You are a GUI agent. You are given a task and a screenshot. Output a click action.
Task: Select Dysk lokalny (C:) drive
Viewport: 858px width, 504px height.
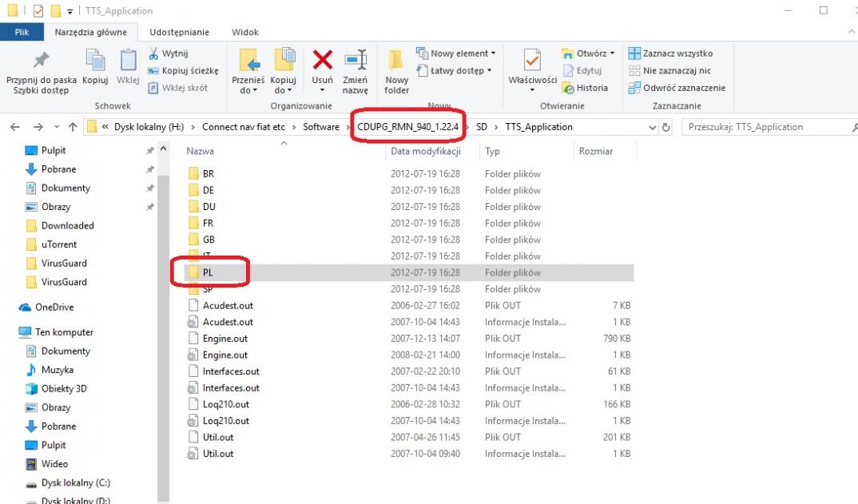(x=76, y=482)
